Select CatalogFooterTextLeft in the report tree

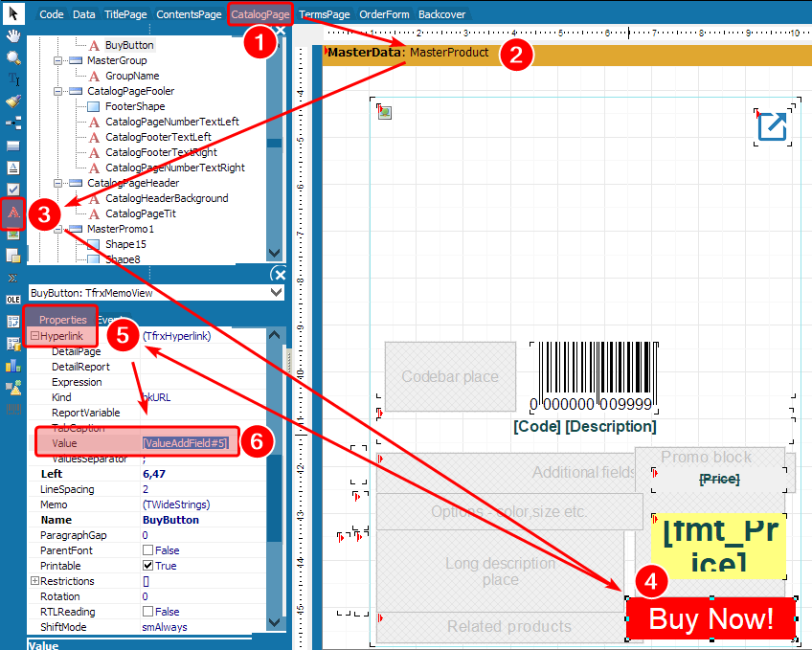158,137
